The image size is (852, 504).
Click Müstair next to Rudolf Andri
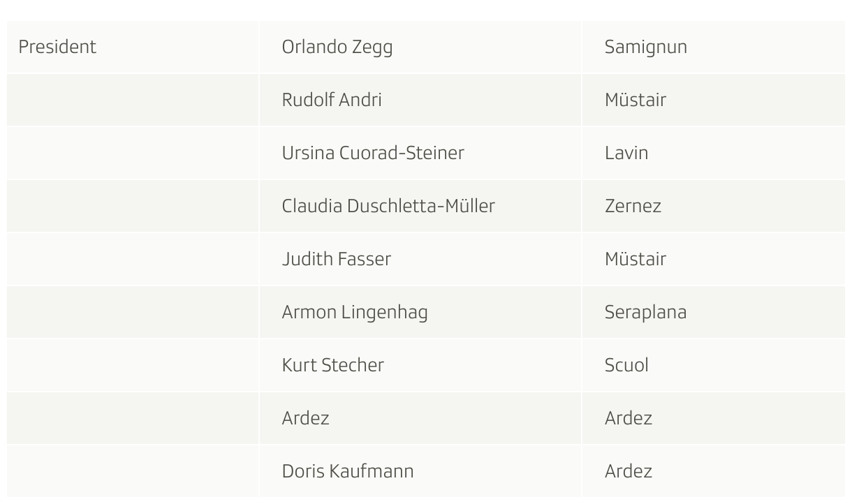click(635, 100)
